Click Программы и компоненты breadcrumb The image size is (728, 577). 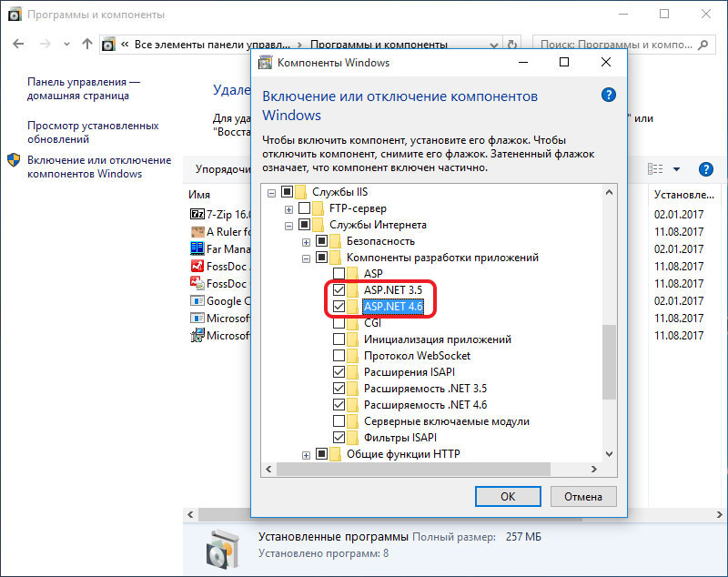(x=379, y=45)
